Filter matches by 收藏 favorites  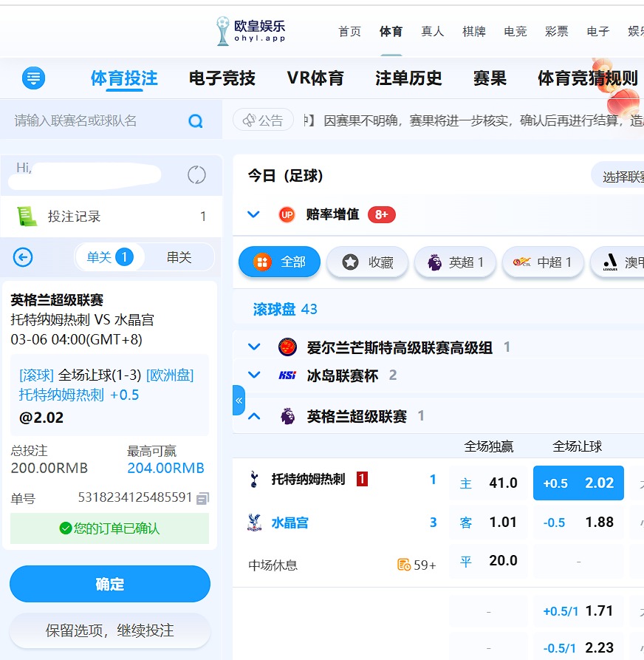(367, 262)
